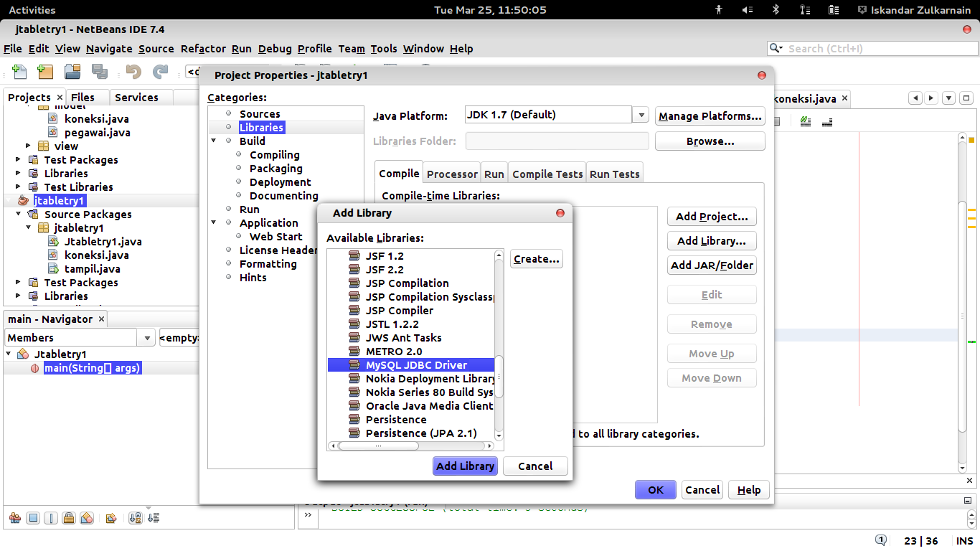980x551 pixels.
Task: Close the koneksi.java editor tab
Action: point(844,98)
